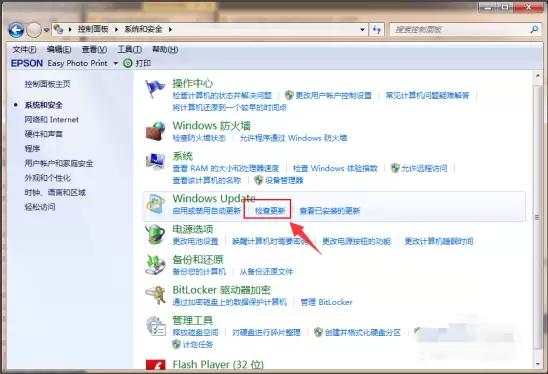Click 查看 RAM 的大小和处理器速度 link
The height and width of the screenshot is (374, 548).
point(226,168)
